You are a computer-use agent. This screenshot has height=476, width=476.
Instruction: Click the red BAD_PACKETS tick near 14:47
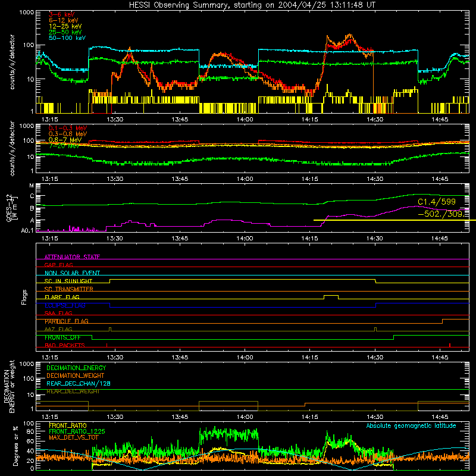point(450,345)
